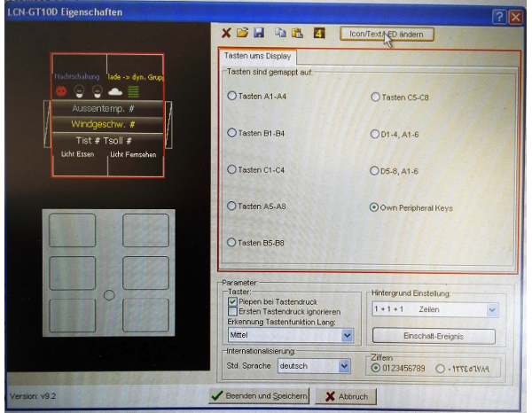Click the red X delete icon
Screen dimensions: 532x413
(227, 34)
